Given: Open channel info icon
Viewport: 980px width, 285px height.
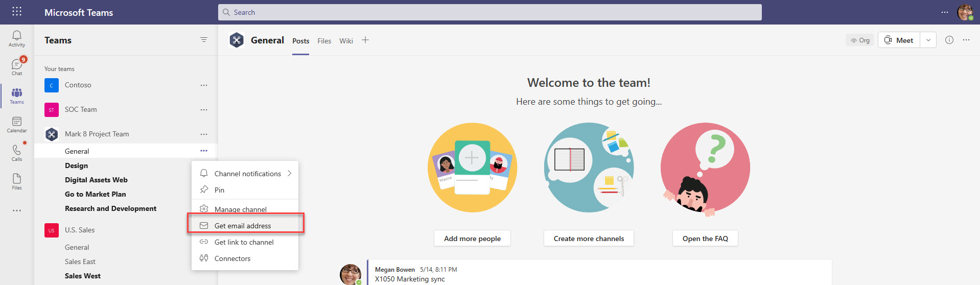Looking at the screenshot, I should [949, 40].
